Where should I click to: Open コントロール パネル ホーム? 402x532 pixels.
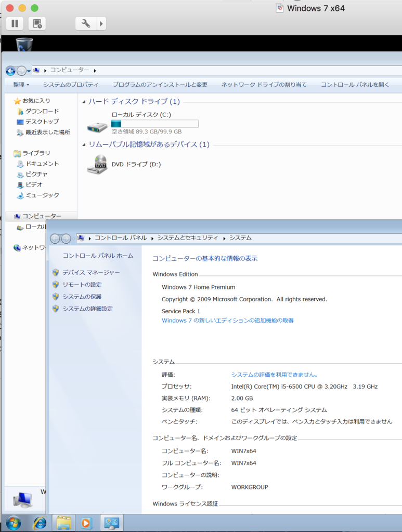tap(98, 256)
